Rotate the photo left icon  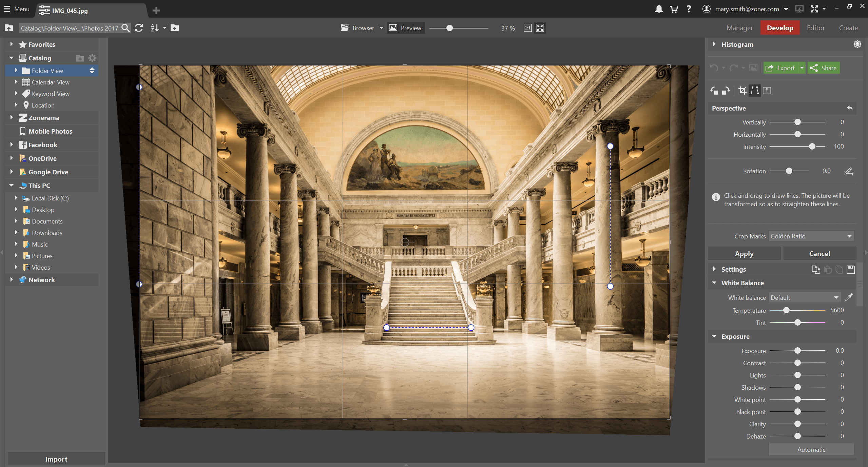tap(714, 91)
